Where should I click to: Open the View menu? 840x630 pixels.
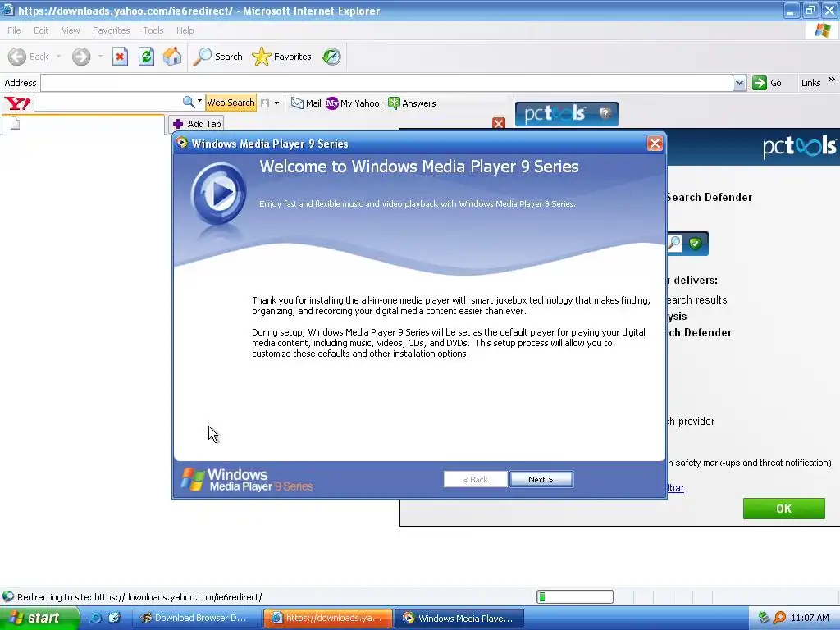click(71, 30)
